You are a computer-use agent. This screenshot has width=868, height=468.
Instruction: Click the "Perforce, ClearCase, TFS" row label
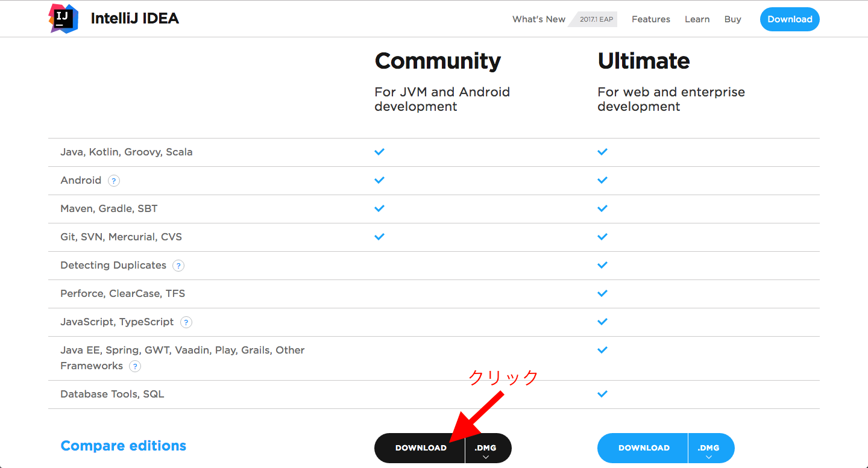click(123, 294)
